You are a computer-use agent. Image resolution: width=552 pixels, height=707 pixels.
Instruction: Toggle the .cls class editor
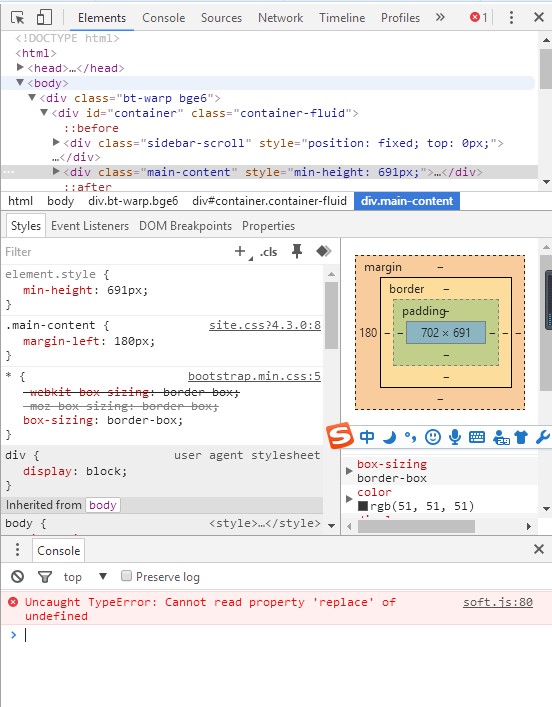pyautogui.click(x=269, y=252)
